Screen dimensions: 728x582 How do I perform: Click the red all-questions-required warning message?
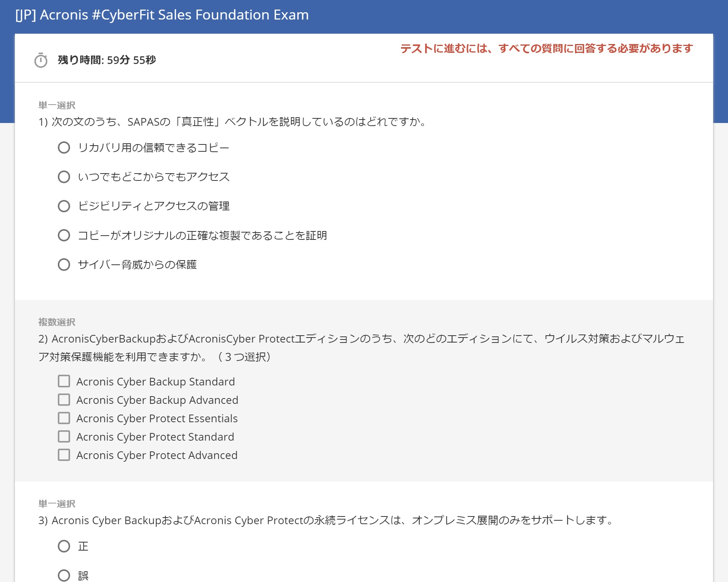(546, 49)
